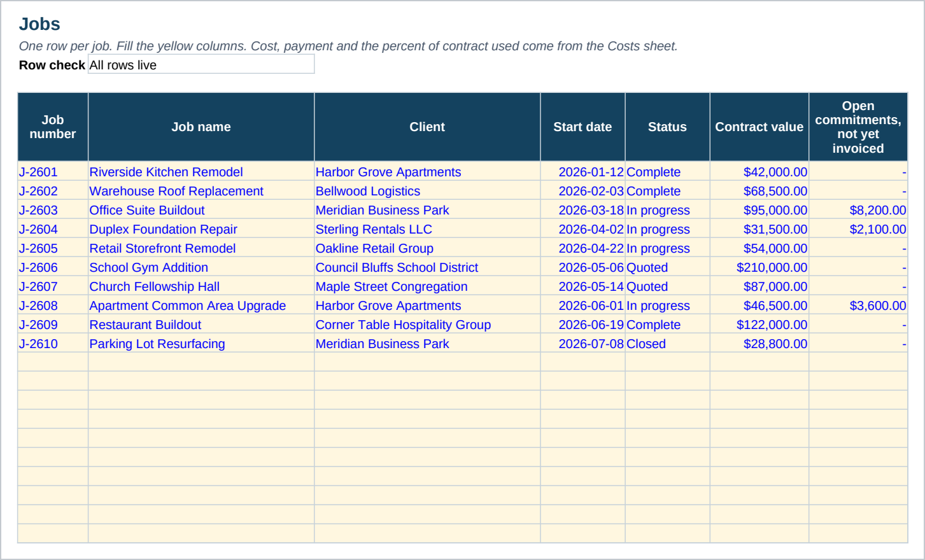Select the start date 2026-01-12
Viewport: 925px width, 560px height.
pos(583,172)
